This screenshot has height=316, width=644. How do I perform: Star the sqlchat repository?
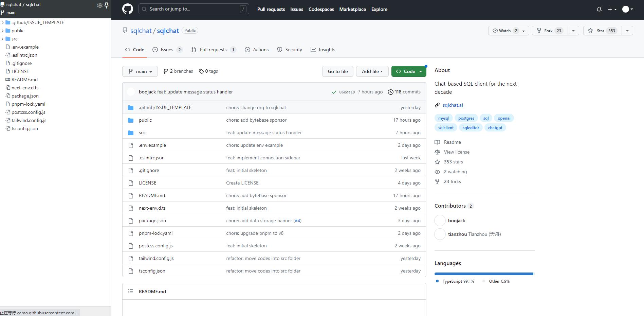[603, 31]
